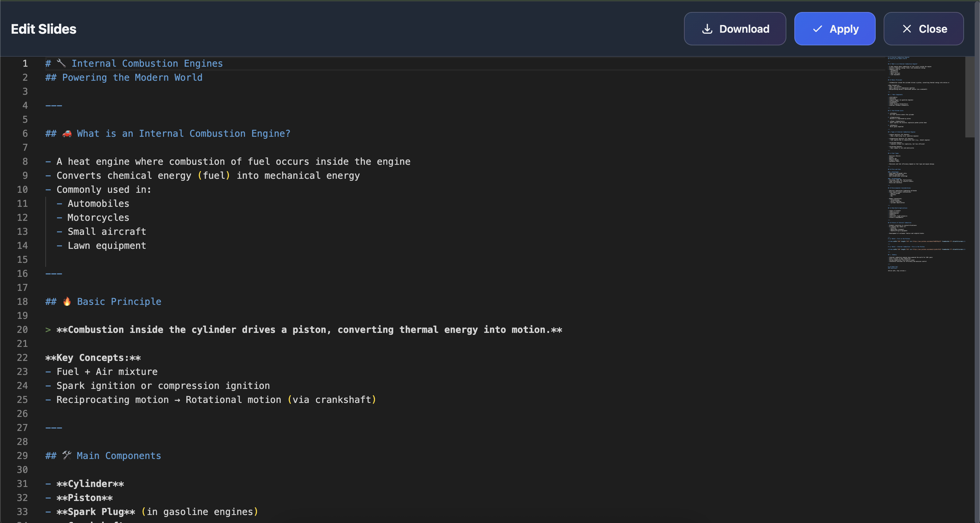Click the vertical scrollbar thumb
Viewport: 980px width, 523px height.
(969, 97)
